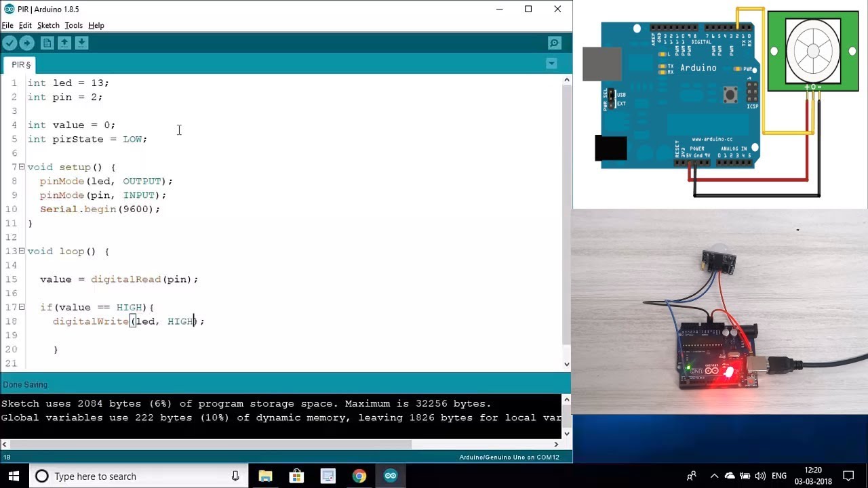This screenshot has width=868, height=488.
Task: Create a new sketch with the New icon
Action: pyautogui.click(x=47, y=43)
